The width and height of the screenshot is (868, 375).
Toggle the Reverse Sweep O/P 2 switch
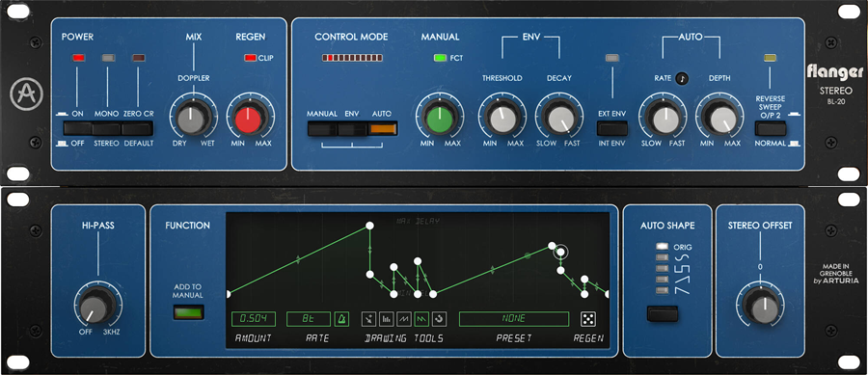pos(771,129)
